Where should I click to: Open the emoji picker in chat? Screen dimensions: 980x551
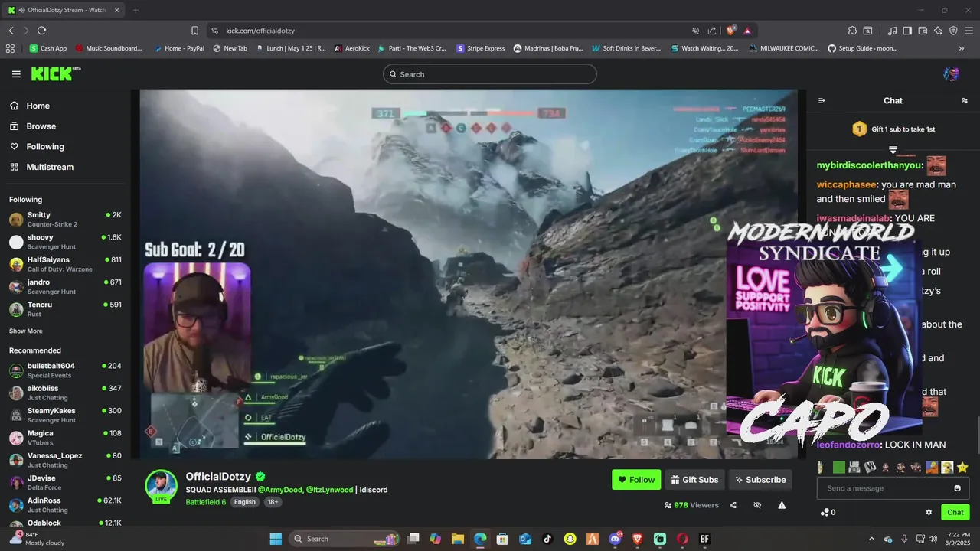point(957,488)
